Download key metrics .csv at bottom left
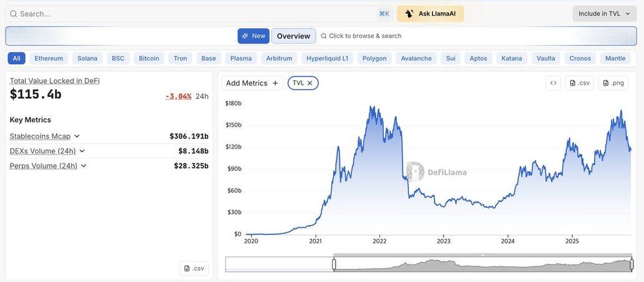This screenshot has height=282, width=644. [193, 268]
